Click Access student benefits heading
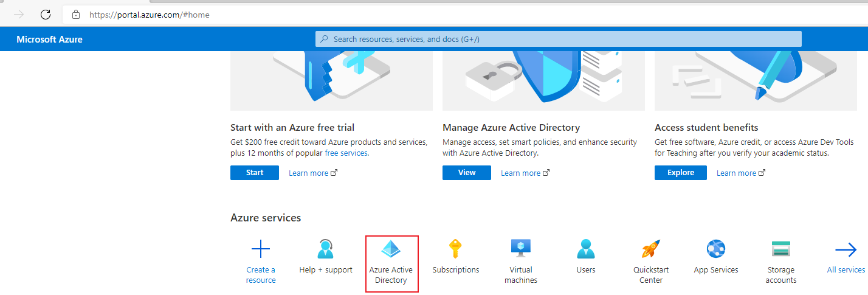The image size is (868, 295). 706,128
